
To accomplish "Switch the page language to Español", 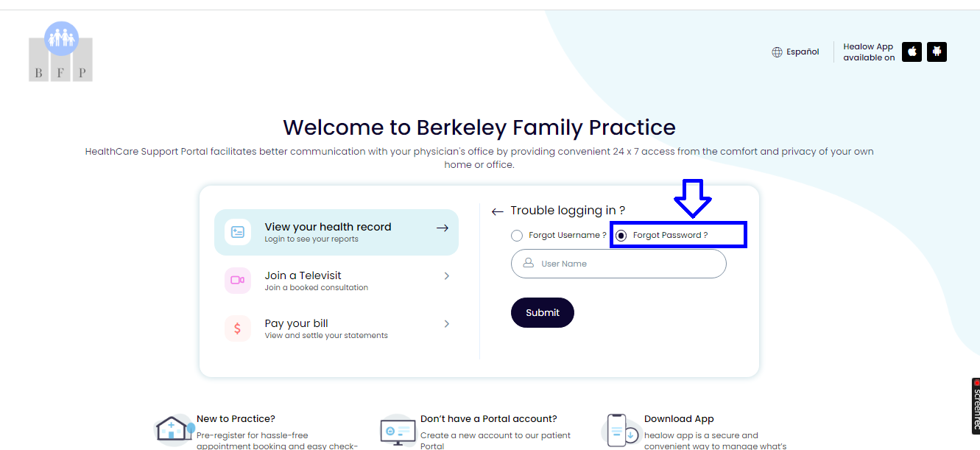I will tap(803, 52).
